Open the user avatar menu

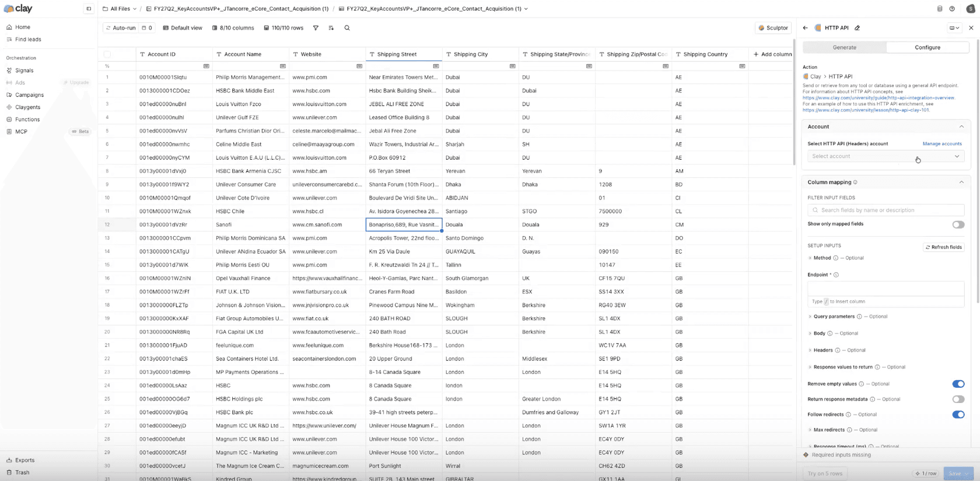tap(971, 9)
